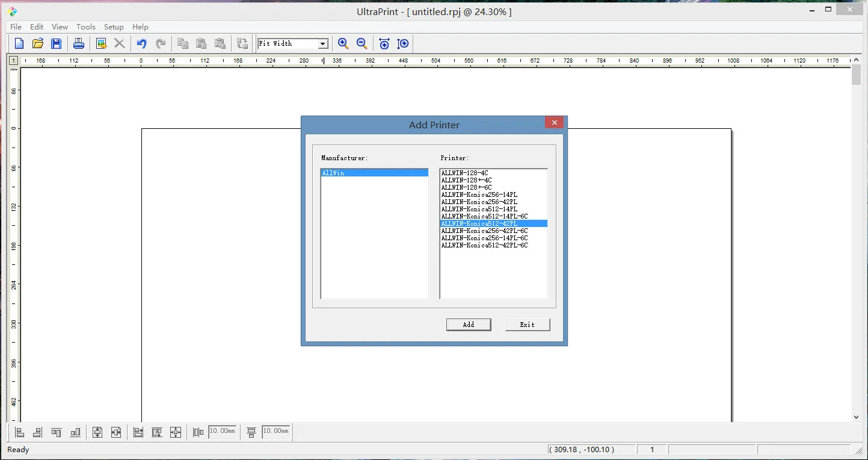Image resolution: width=868 pixels, height=460 pixels.
Task: Undo the last action with the blue arrow
Action: 142,43
